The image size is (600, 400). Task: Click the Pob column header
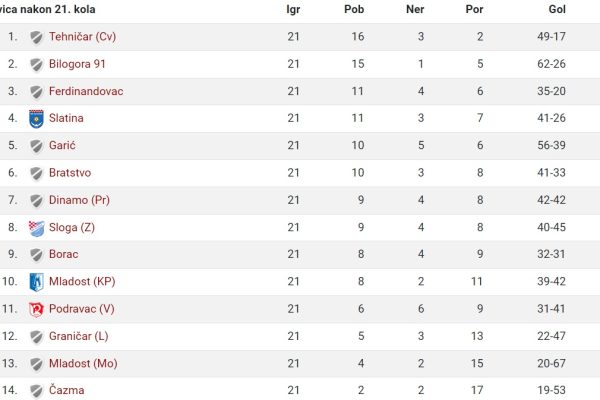pyautogui.click(x=354, y=9)
